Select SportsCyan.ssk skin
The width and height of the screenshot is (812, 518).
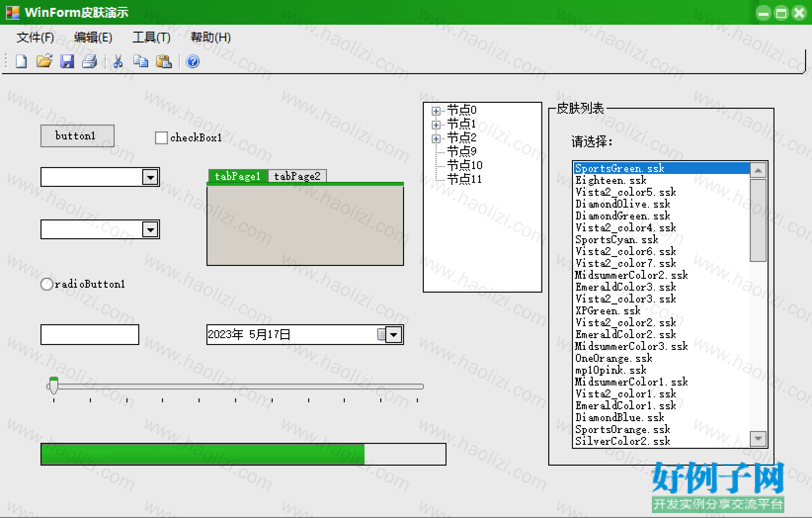662,240
